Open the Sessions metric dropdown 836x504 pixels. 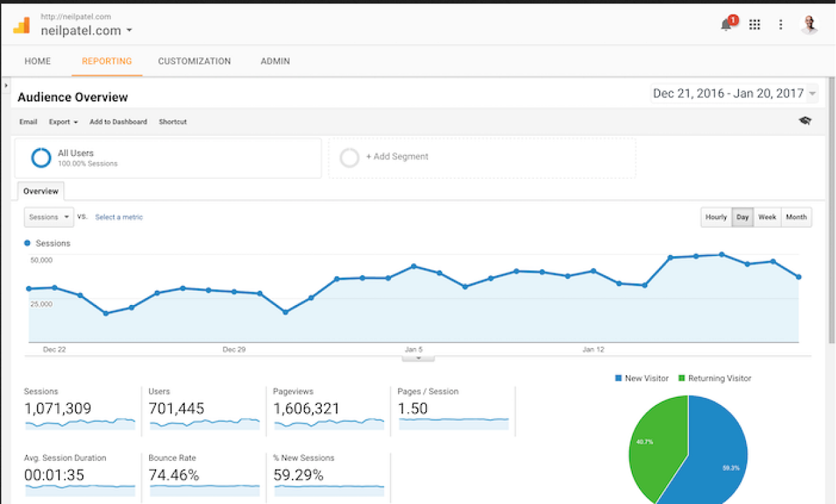(48, 216)
